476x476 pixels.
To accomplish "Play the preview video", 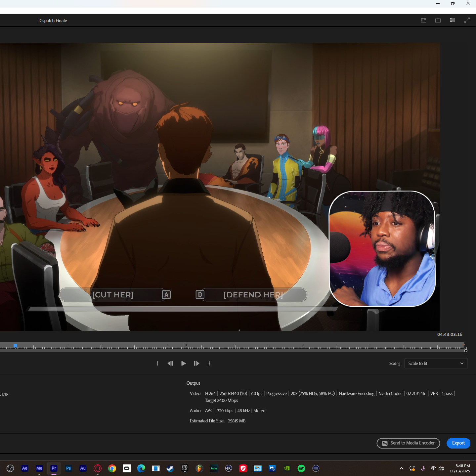I will click(184, 363).
